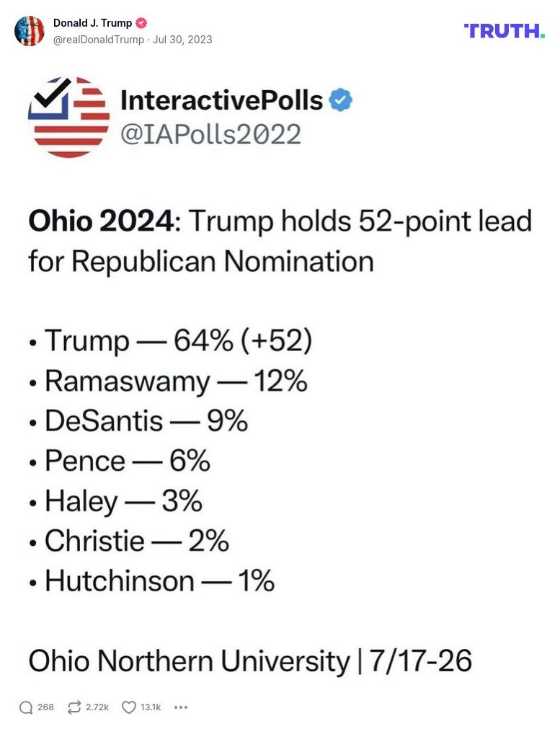Open sharing choices from the more menu
Viewport: 560px width, 729px height.
tap(180, 707)
